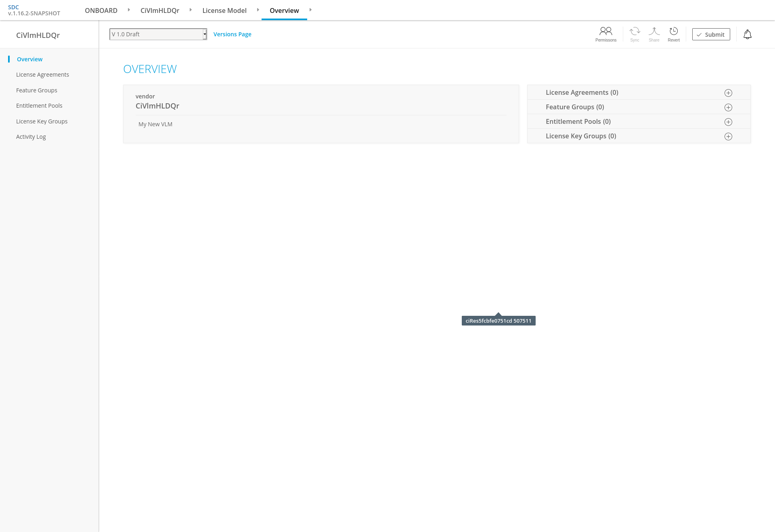Open the Permissions icon

[x=605, y=34]
